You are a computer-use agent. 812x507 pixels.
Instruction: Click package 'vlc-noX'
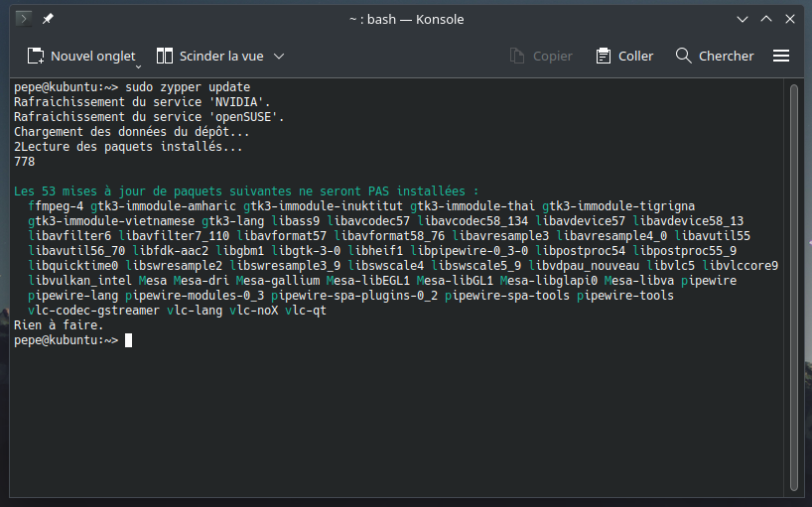(254, 311)
